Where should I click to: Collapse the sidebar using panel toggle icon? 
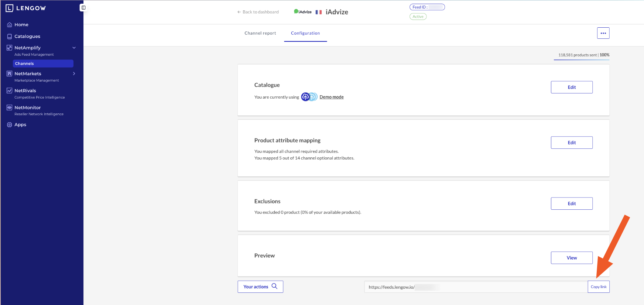click(83, 8)
